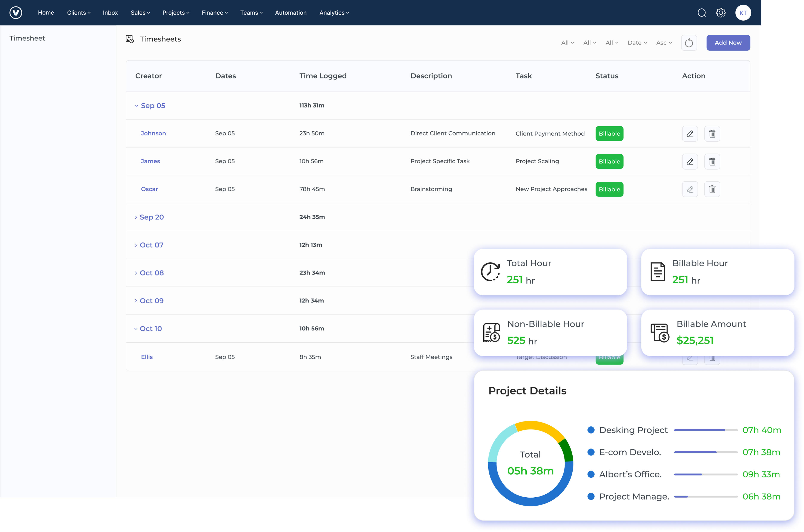Click the Billable Hour document icon

tap(657, 272)
